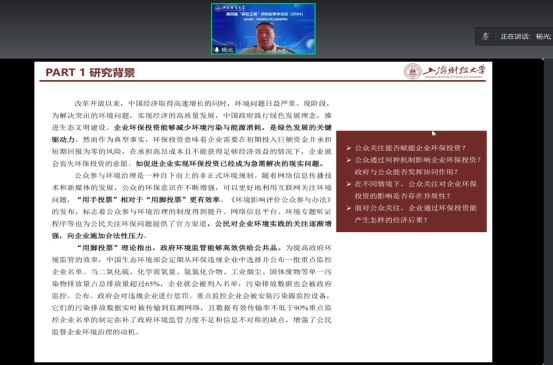Click the microphone icon beside 杨光's name on the video

tap(217, 50)
